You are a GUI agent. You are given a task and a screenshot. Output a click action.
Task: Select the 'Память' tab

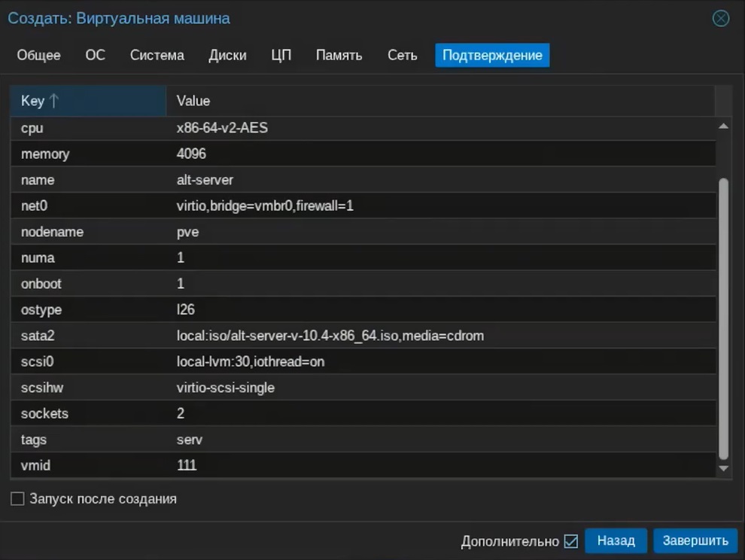(339, 55)
